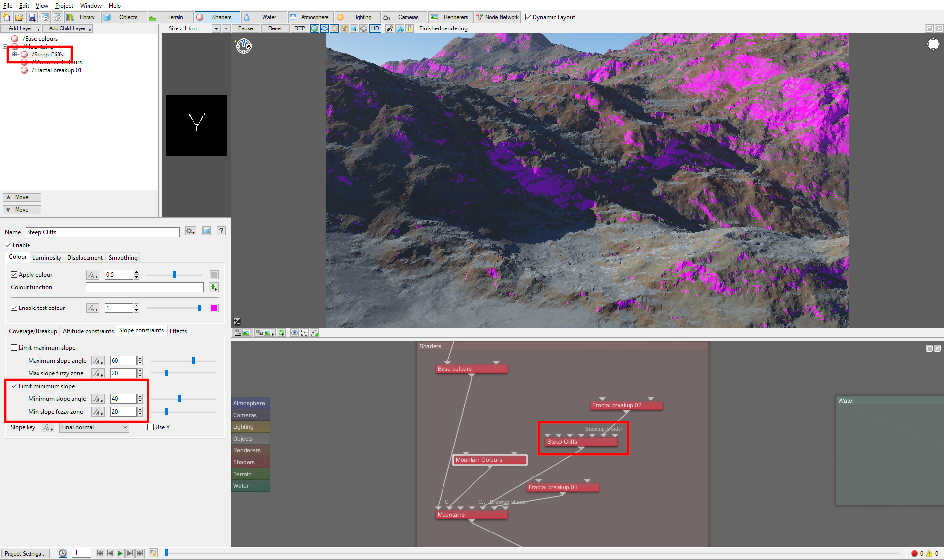Switch to the Coverage/Breakup tab
The height and width of the screenshot is (560, 944).
pyautogui.click(x=33, y=331)
